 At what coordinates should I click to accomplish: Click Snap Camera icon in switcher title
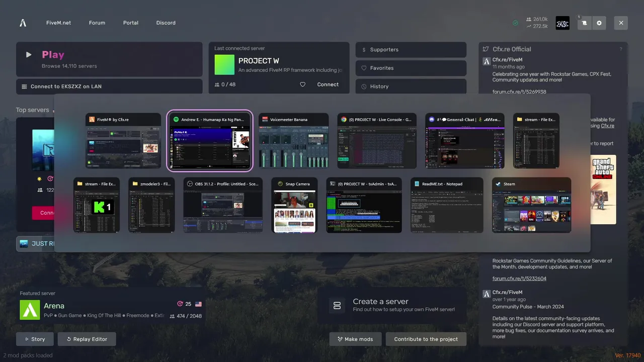click(280, 184)
